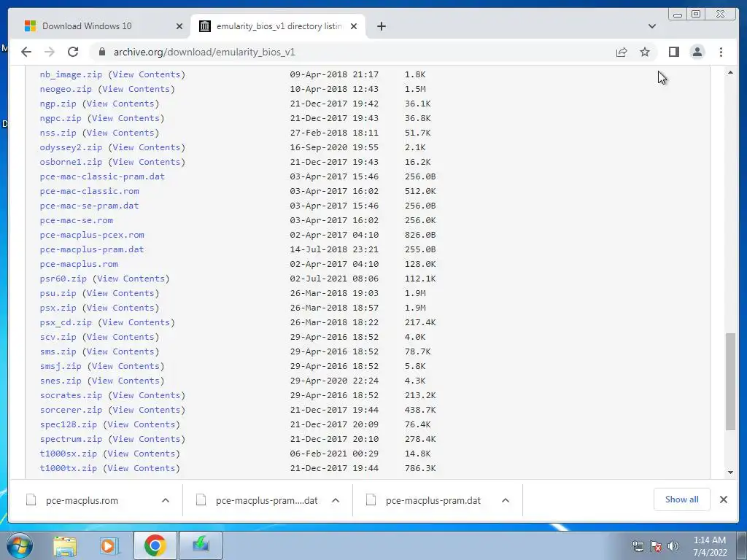The image size is (747, 560).
Task: Open Chrome's three-dot menu
Action: 721,52
